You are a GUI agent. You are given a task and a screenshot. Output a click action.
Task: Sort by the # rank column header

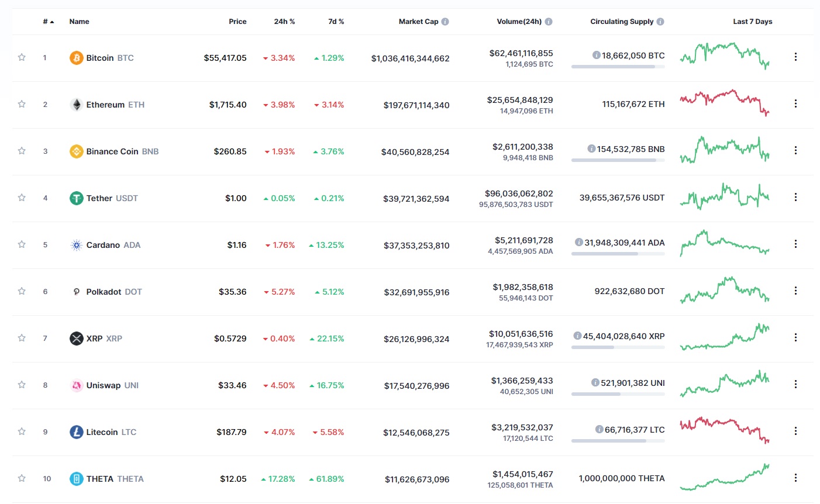(x=49, y=22)
